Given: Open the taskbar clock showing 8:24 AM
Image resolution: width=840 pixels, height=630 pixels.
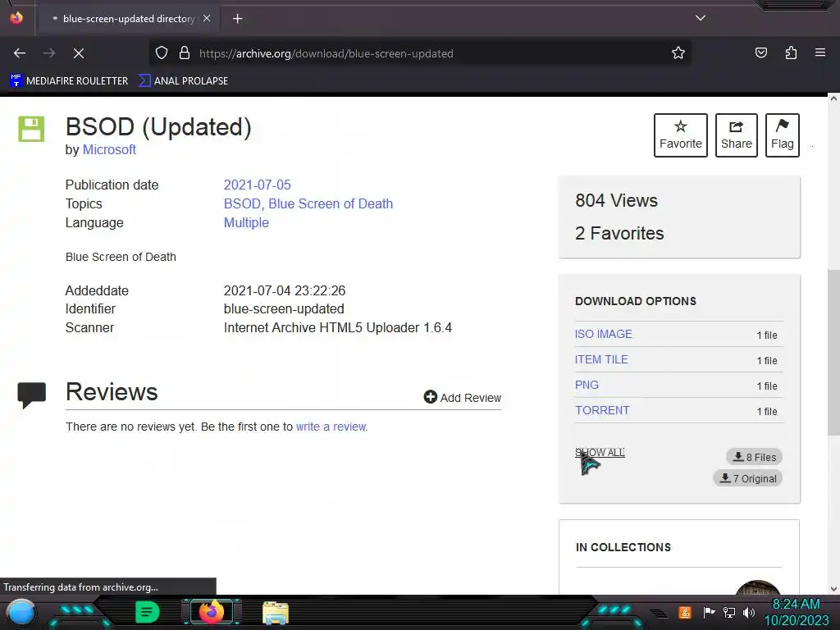Looking at the screenshot, I should [796, 612].
